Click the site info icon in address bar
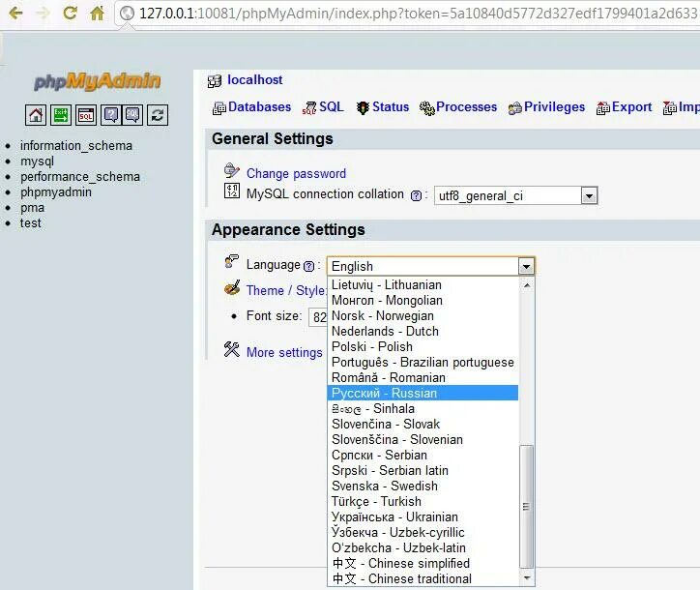The width and height of the screenshot is (700, 590). pyautogui.click(x=127, y=13)
